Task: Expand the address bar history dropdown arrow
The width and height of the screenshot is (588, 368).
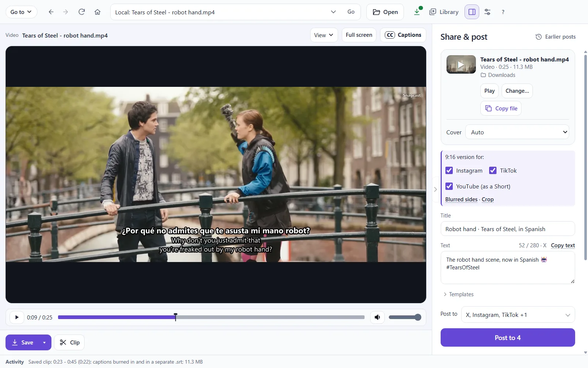Action: point(333,12)
